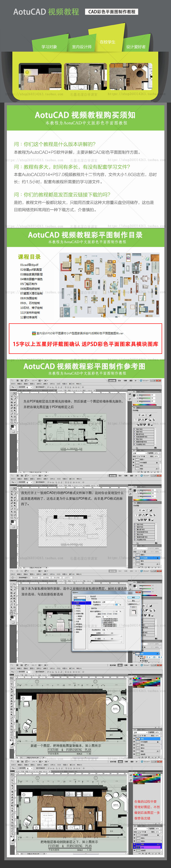Toggle the R channel checkbox in the 图层样式 dialog
This screenshot has width=171, height=868.
[x=102, y=614]
